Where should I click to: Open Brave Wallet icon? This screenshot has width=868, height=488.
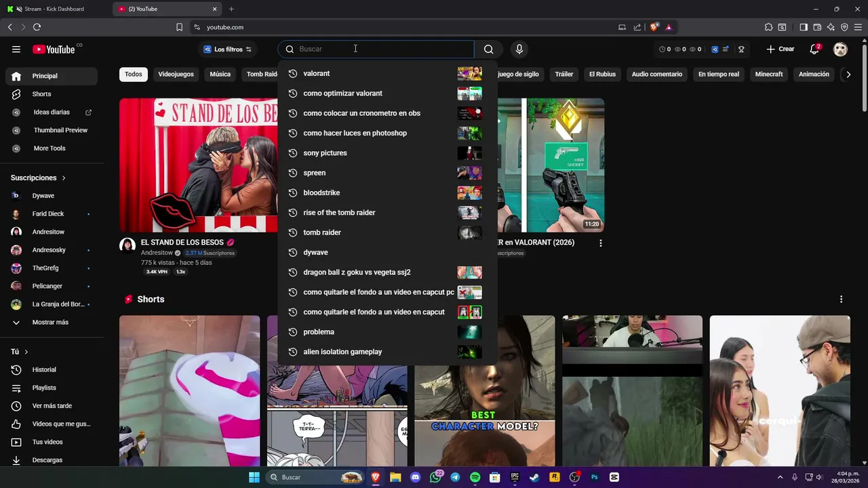[817, 27]
